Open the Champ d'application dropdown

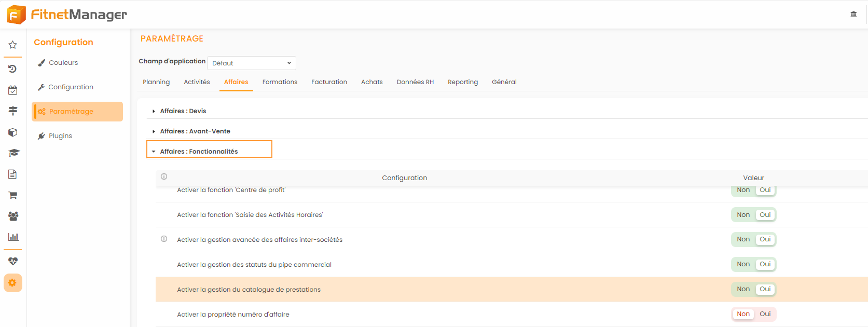coord(251,63)
